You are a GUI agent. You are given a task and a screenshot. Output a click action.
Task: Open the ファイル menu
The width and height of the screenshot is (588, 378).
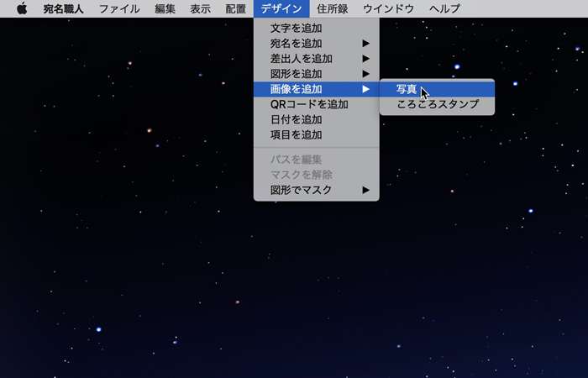pyautogui.click(x=119, y=8)
